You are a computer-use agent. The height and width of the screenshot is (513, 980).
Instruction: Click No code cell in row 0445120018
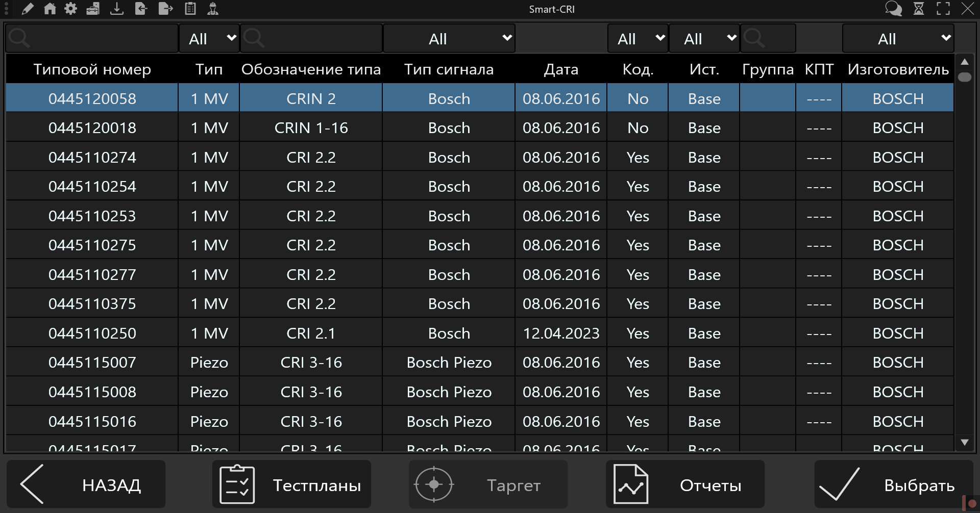pyautogui.click(x=638, y=127)
